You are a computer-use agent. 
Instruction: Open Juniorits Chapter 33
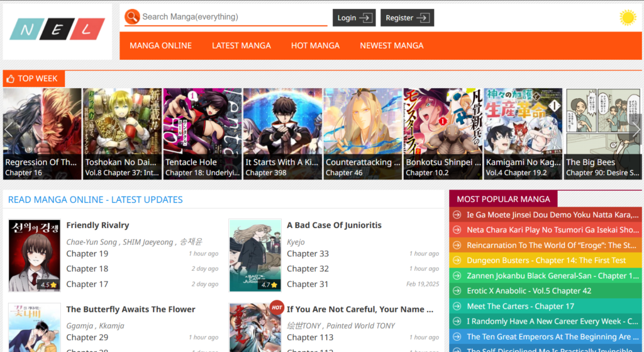[x=308, y=254]
